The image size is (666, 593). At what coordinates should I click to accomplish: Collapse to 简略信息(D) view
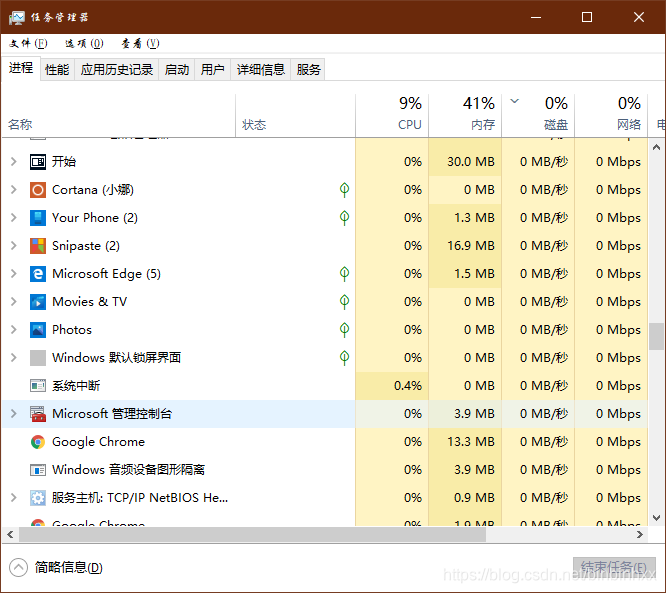[56, 568]
